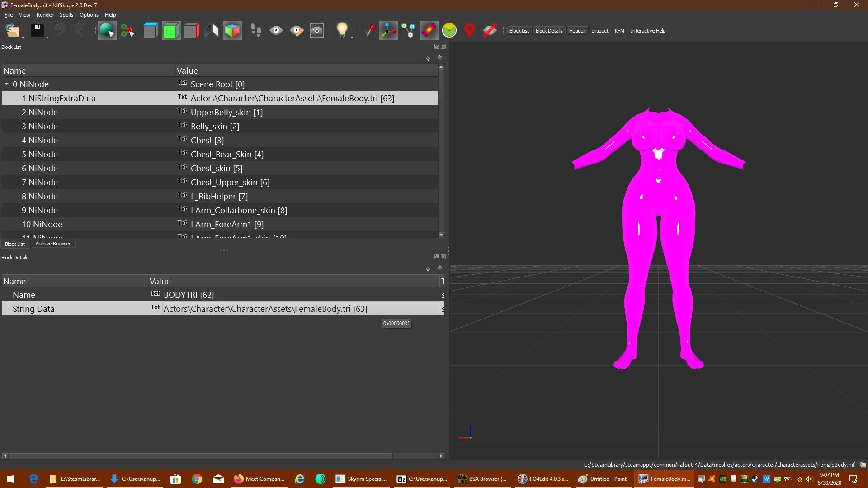Viewport: 868px width, 488px height.
Task: Switch to Side view red cube
Action: tap(192, 31)
